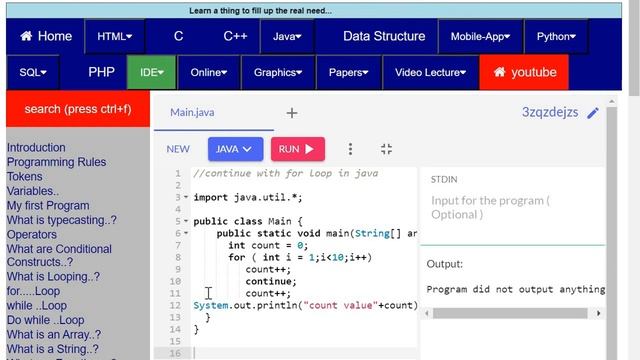The image size is (640, 360).
Task: Expand the Papers dropdown
Action: pyautogui.click(x=349, y=72)
